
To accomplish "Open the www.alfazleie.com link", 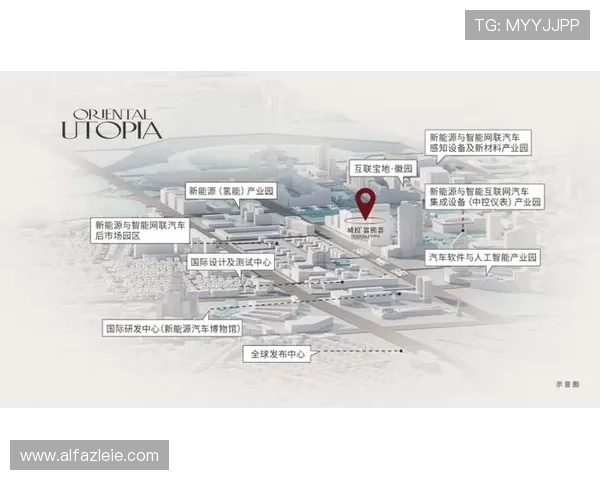I will tap(90, 456).
